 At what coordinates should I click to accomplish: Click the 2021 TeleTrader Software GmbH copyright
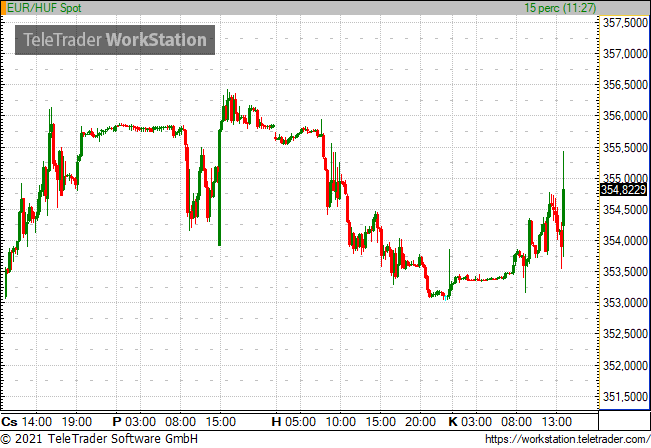(x=99, y=439)
